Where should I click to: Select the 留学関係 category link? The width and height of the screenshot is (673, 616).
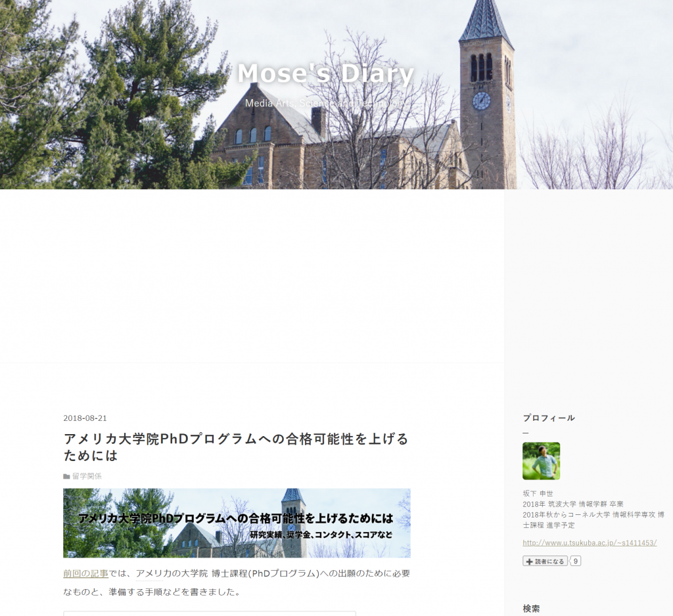(87, 476)
